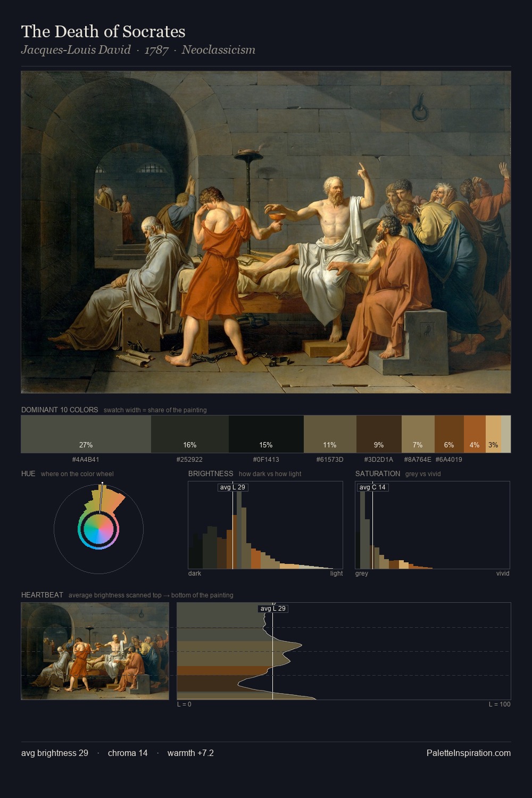Select the 16% dark green-black swatch
Screen dimensions: 532x798
point(190,434)
